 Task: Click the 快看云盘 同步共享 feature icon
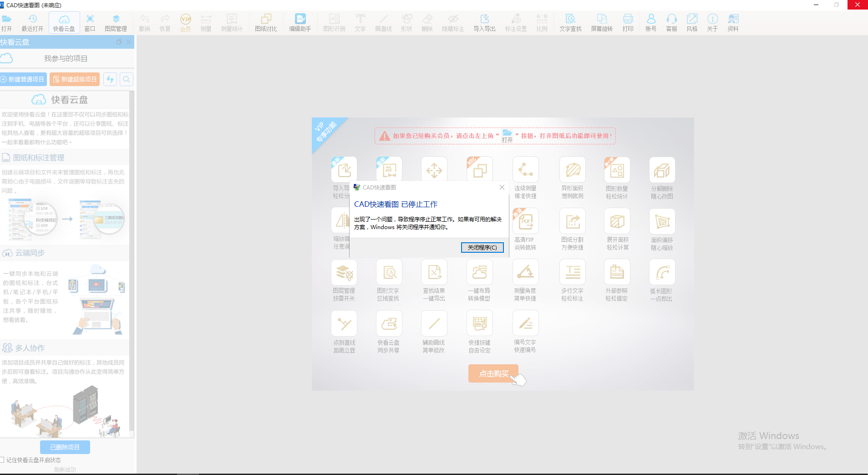coord(389,323)
